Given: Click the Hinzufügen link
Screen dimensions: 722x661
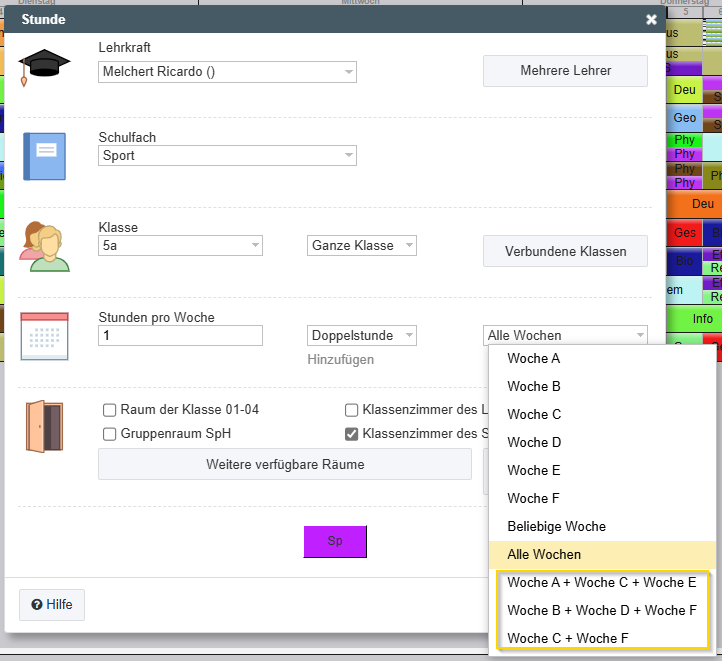Looking at the screenshot, I should (341, 359).
